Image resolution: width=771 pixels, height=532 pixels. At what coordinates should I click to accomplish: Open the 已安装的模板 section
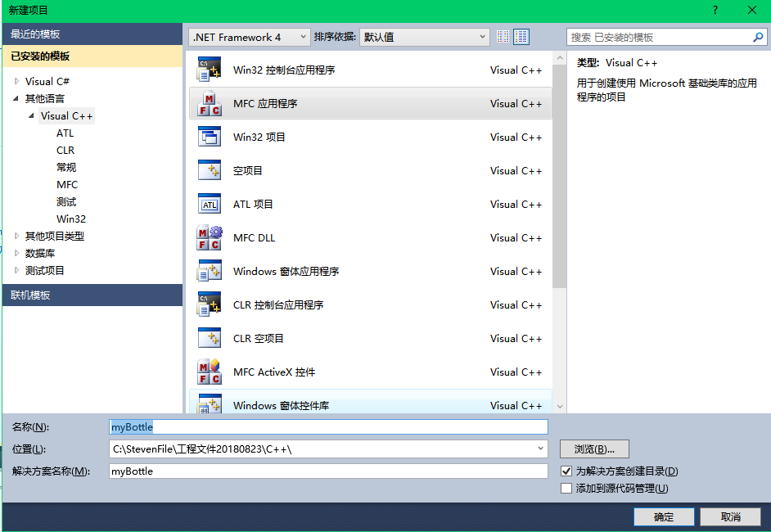point(92,56)
